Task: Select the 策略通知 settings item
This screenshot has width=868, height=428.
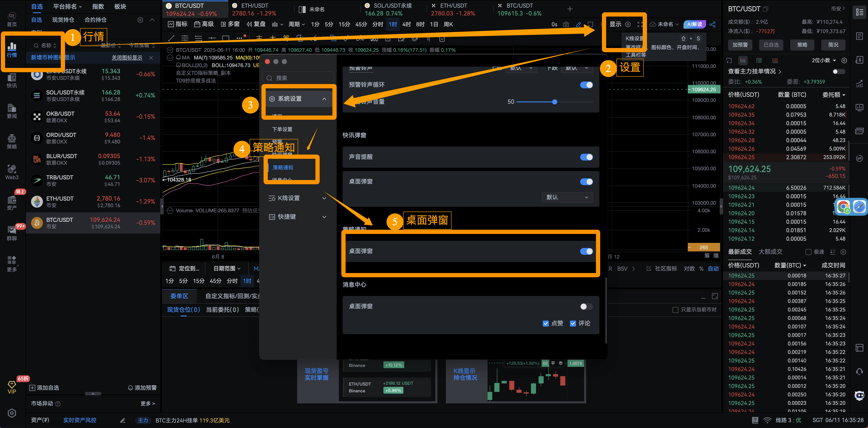Action: (x=283, y=168)
